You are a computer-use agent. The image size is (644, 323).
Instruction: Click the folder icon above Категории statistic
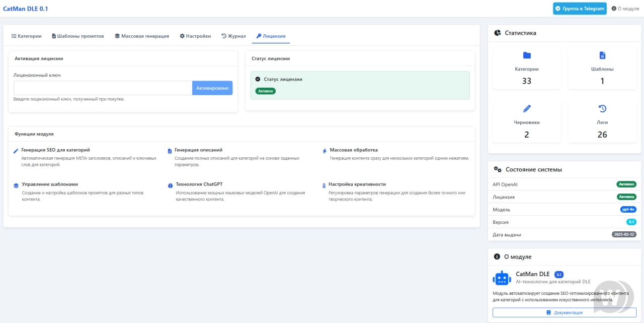pyautogui.click(x=527, y=55)
